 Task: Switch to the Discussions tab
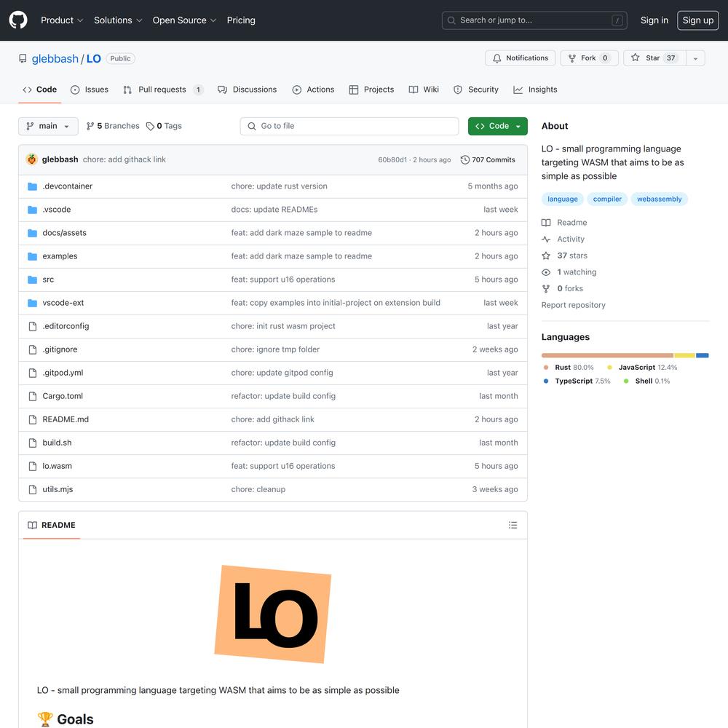[247, 90]
